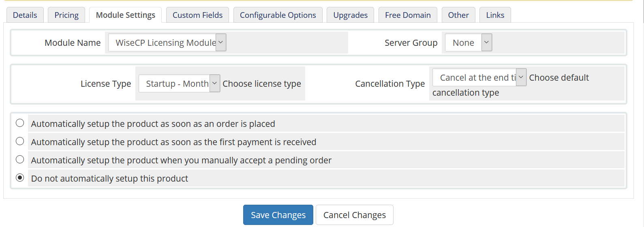Expand the License Type dropdown
This screenshot has width=644, height=227.
point(179,84)
